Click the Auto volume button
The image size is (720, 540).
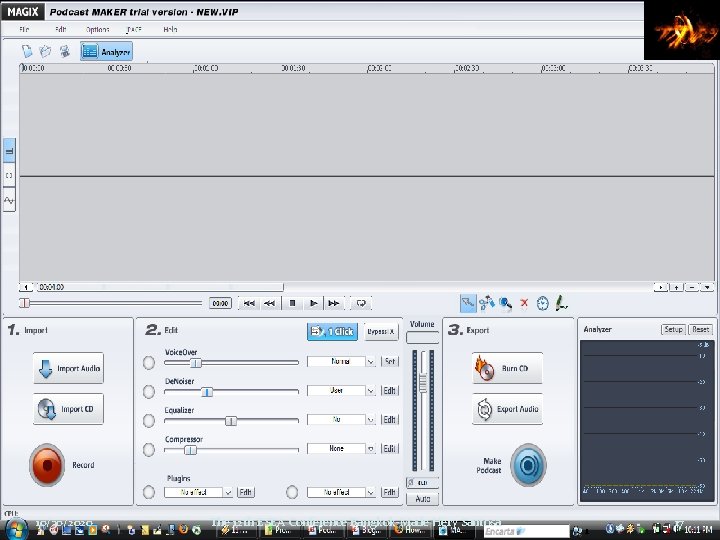pos(422,499)
